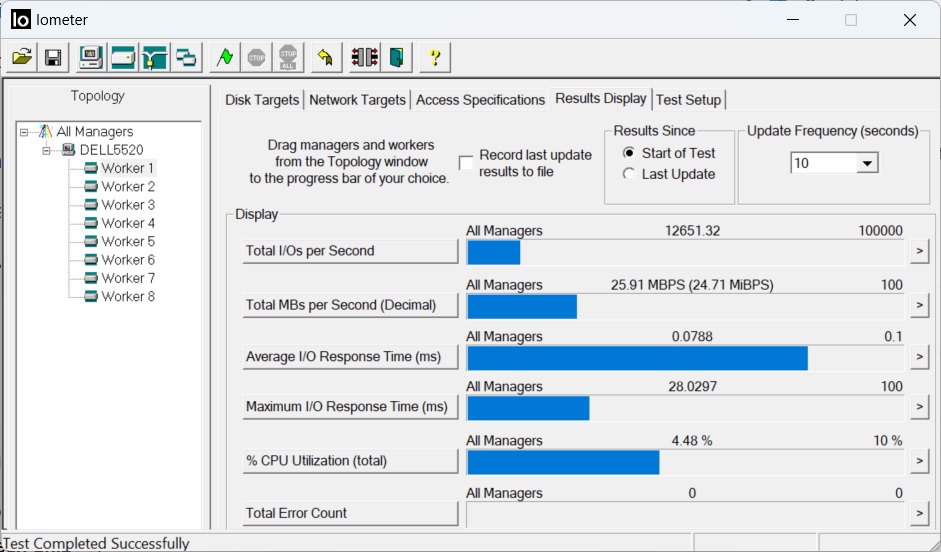The width and height of the screenshot is (941, 552).
Task: Click the Start Network Worker icon
Action: pyautogui.click(x=154, y=57)
